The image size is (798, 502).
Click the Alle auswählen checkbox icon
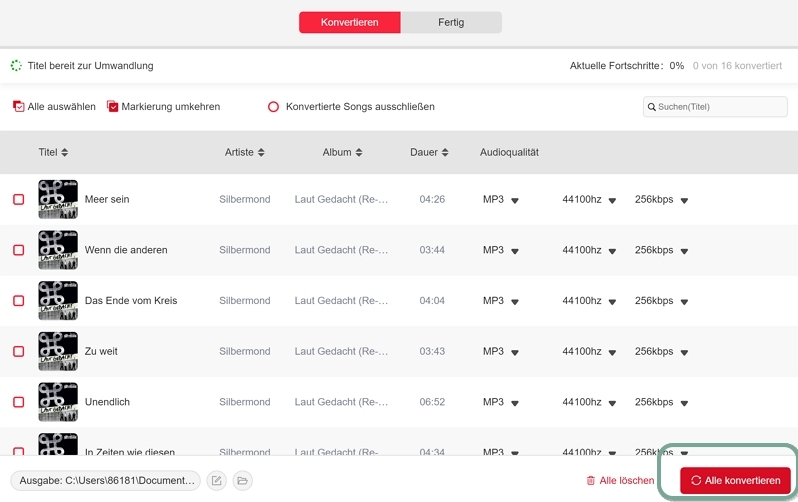pyautogui.click(x=18, y=106)
